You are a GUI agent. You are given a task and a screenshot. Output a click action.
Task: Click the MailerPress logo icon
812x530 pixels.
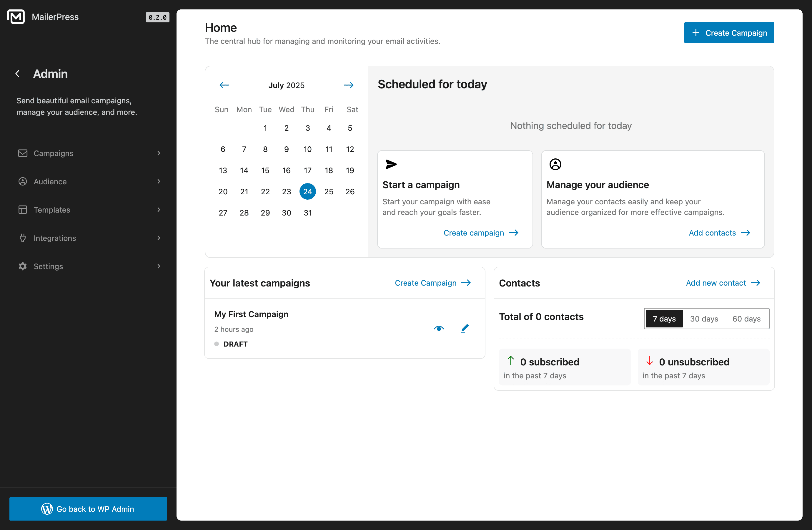(x=16, y=16)
